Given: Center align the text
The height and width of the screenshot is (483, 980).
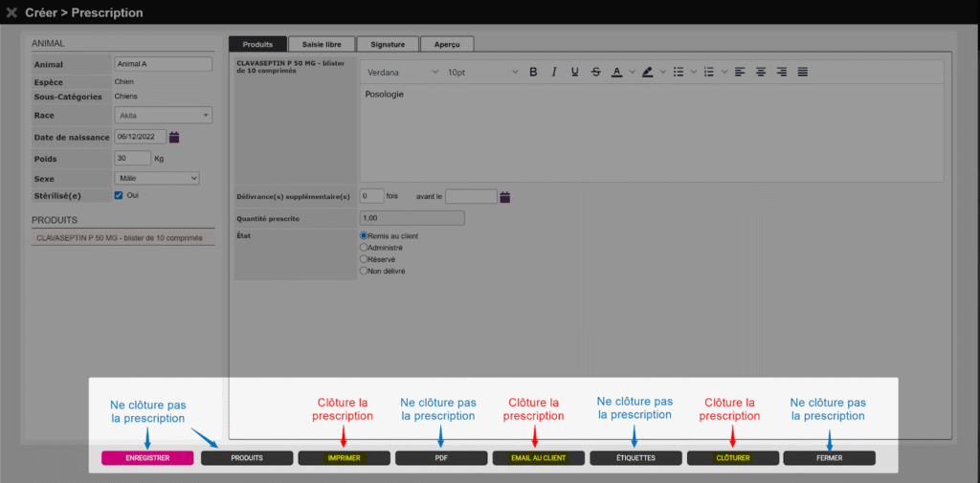Looking at the screenshot, I should click(762, 72).
